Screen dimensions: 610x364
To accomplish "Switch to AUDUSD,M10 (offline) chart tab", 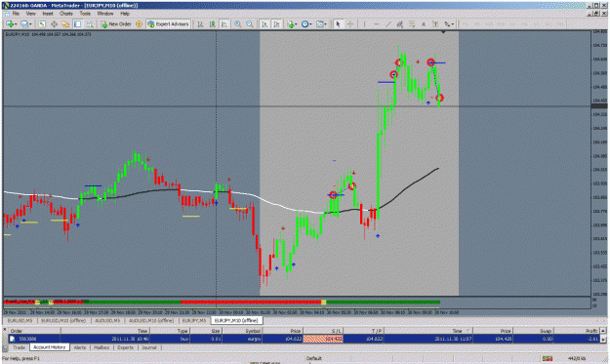I will [151, 320].
